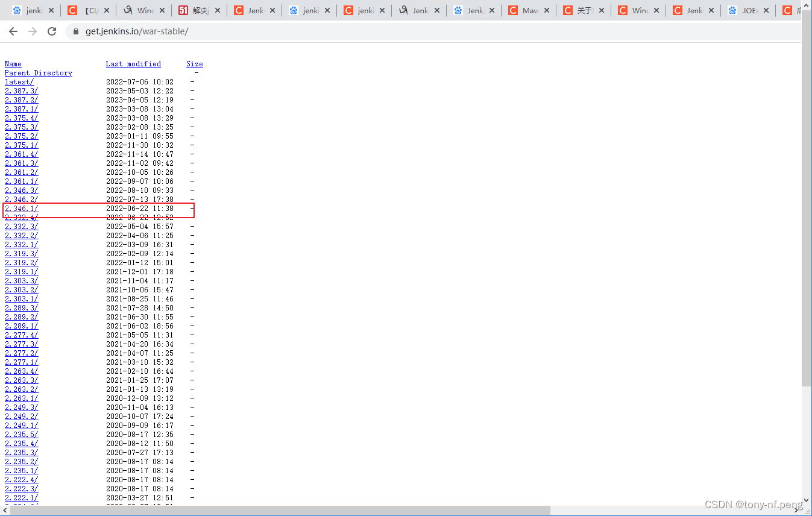Click the Sogou icon on the Windows tab
The height and width of the screenshot is (516, 812).
(x=128, y=10)
